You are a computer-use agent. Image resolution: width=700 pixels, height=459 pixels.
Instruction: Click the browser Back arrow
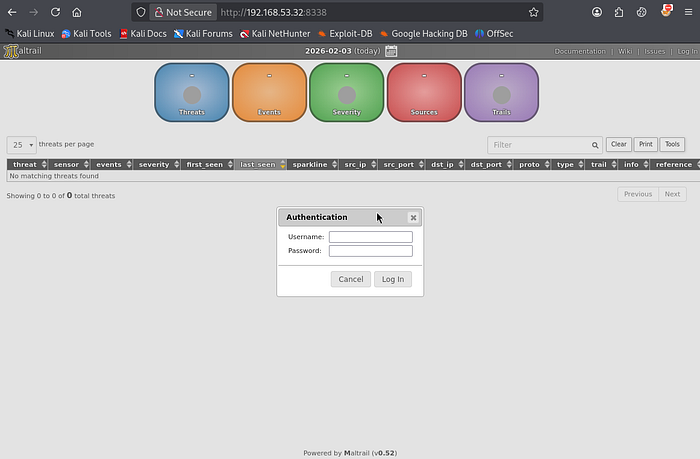click(x=12, y=12)
